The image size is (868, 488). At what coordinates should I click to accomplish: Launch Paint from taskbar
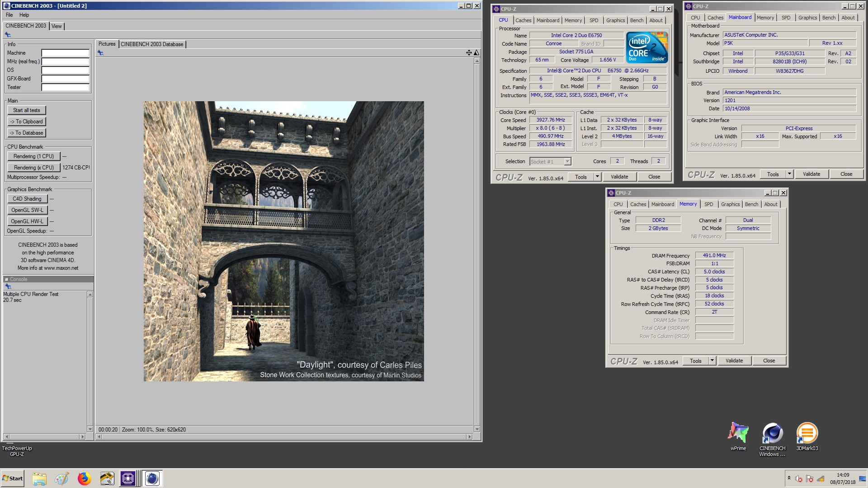click(x=61, y=479)
